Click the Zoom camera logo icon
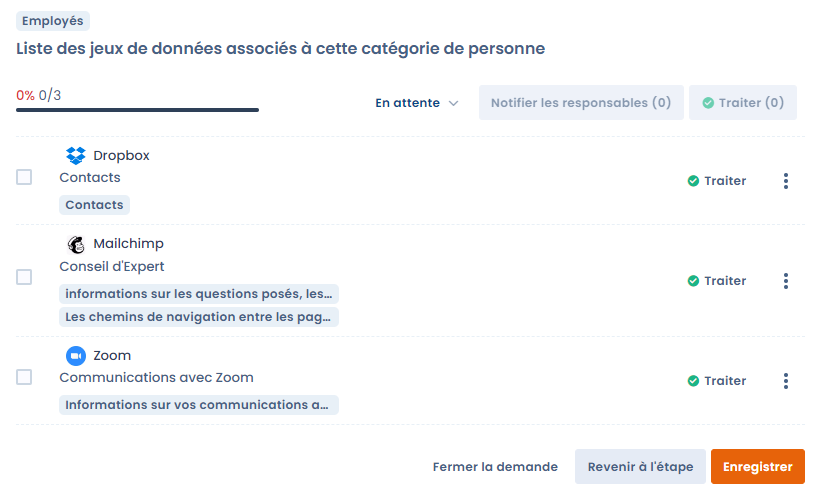Viewport: 818px width, 498px height. (x=76, y=356)
